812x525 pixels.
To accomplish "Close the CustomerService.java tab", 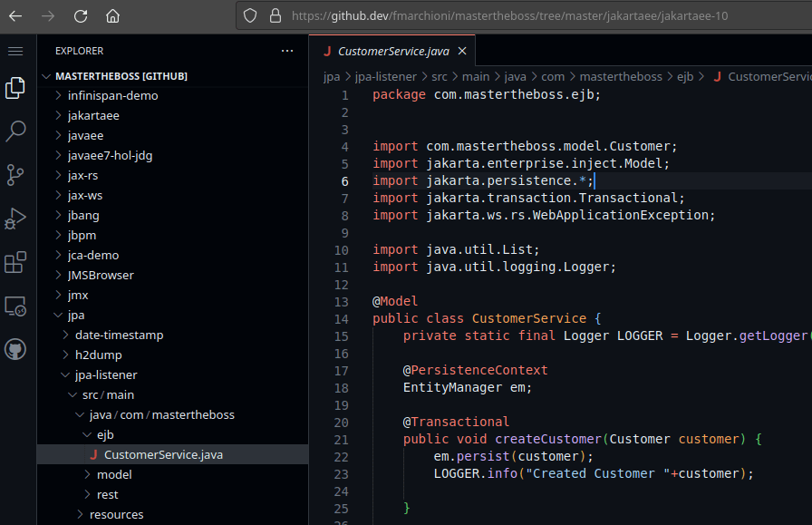I will [x=462, y=51].
